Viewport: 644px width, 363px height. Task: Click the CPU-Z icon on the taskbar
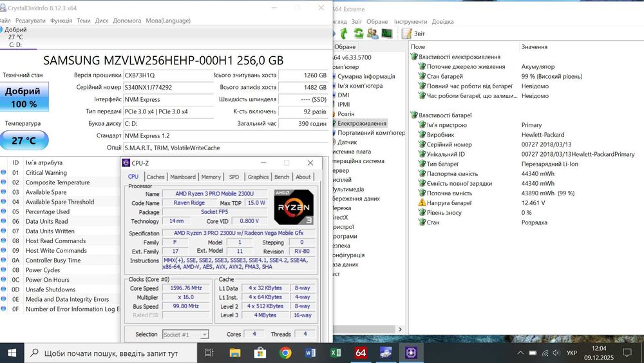tap(411, 353)
